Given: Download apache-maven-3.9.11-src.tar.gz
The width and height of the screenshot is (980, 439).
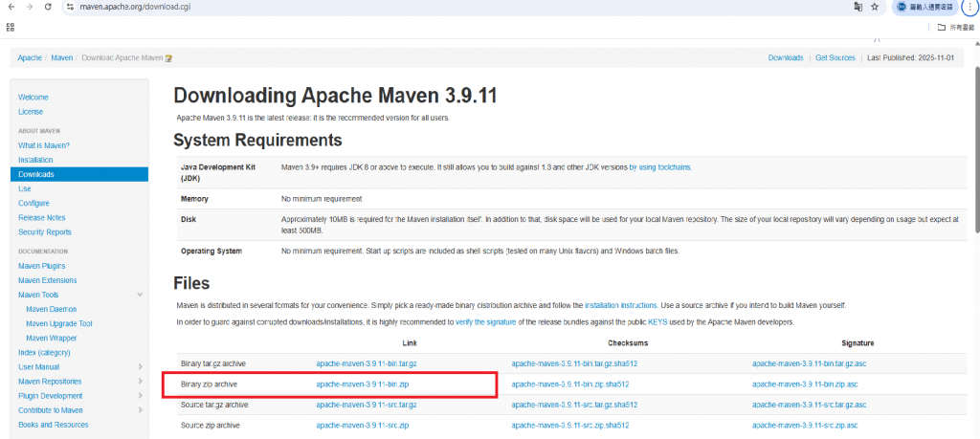Looking at the screenshot, I should tap(367, 405).
